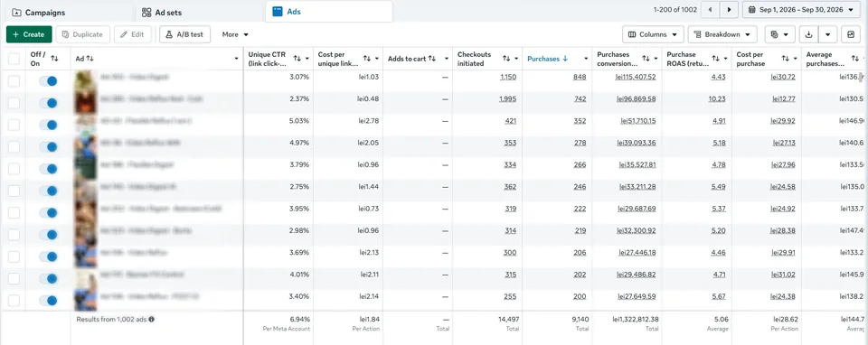
Task: Turn off the ad with 200 purchases
Action: (48, 301)
